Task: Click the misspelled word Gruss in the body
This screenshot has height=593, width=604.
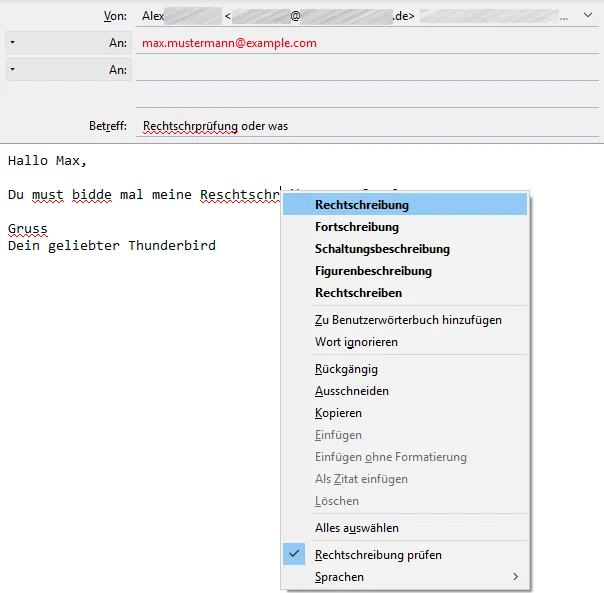Action: (28, 228)
